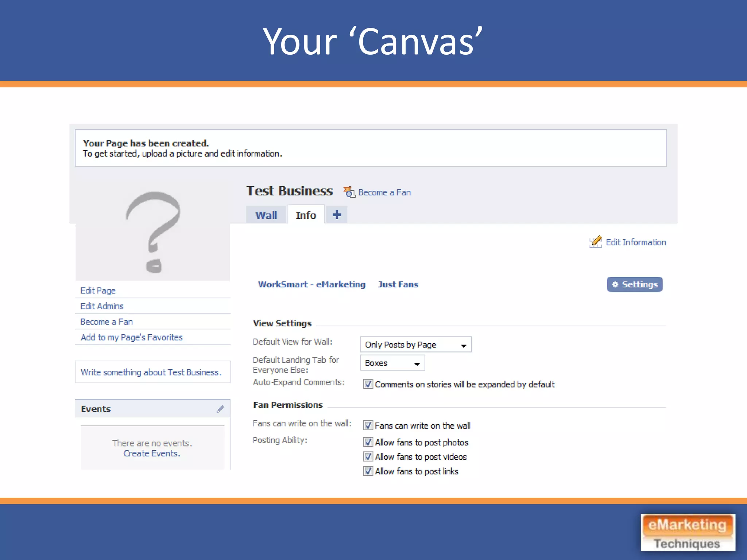Viewport: 747px width, 560px height.
Task: Open the Settings button
Action: coord(635,284)
